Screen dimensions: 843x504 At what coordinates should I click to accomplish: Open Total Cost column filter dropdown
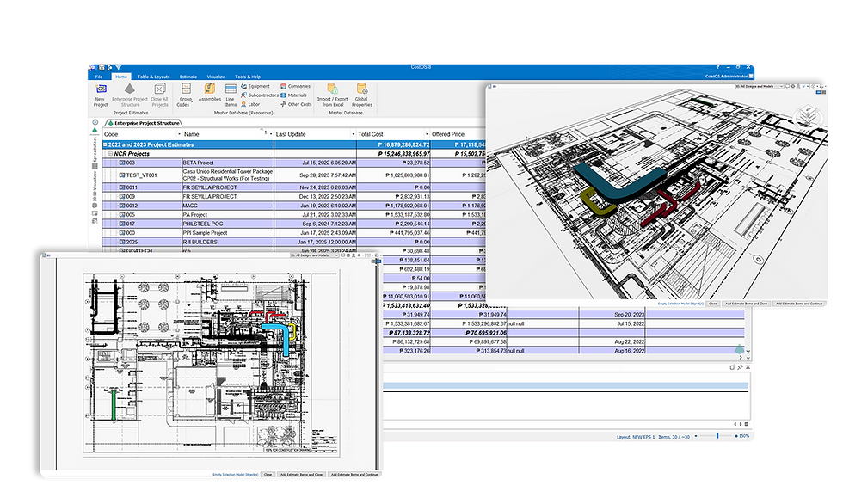tap(427, 134)
